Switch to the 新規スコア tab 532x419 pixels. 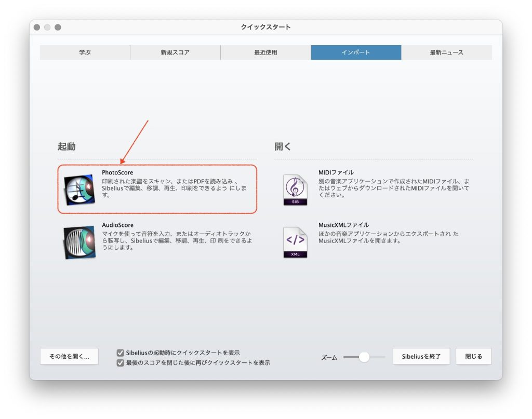tap(175, 52)
